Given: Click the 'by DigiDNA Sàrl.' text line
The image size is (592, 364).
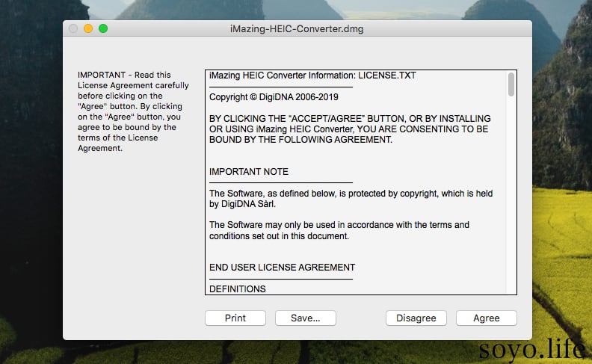Looking at the screenshot, I should tap(242, 204).
